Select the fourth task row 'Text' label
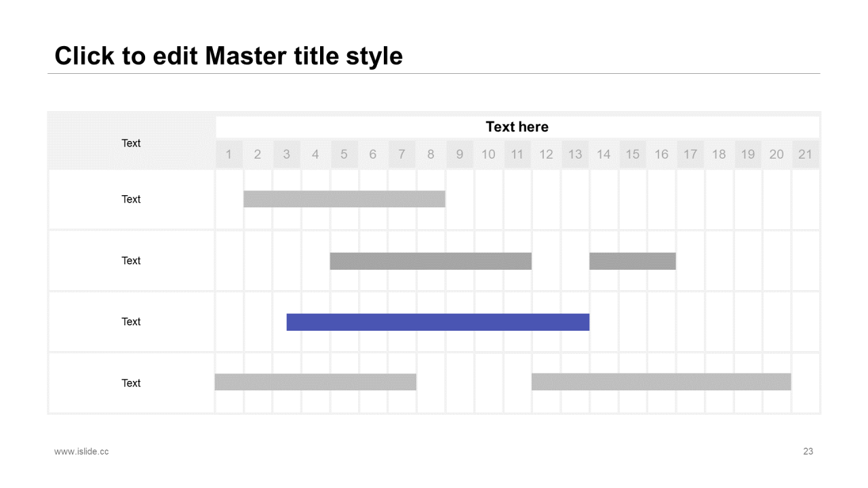868x488 pixels. click(131, 384)
